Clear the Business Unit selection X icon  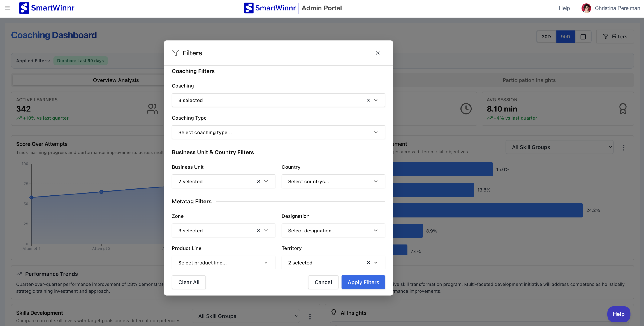(x=258, y=181)
